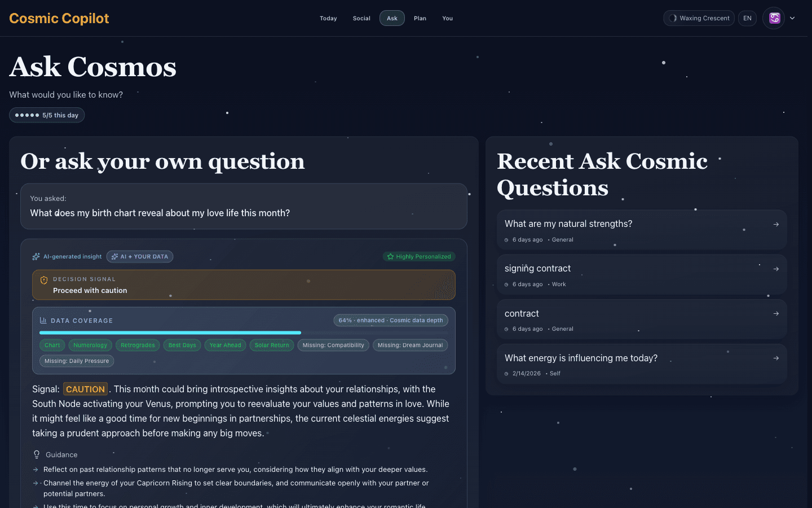Click the Solar Return tag
This screenshot has width=812, height=508.
pyautogui.click(x=272, y=345)
